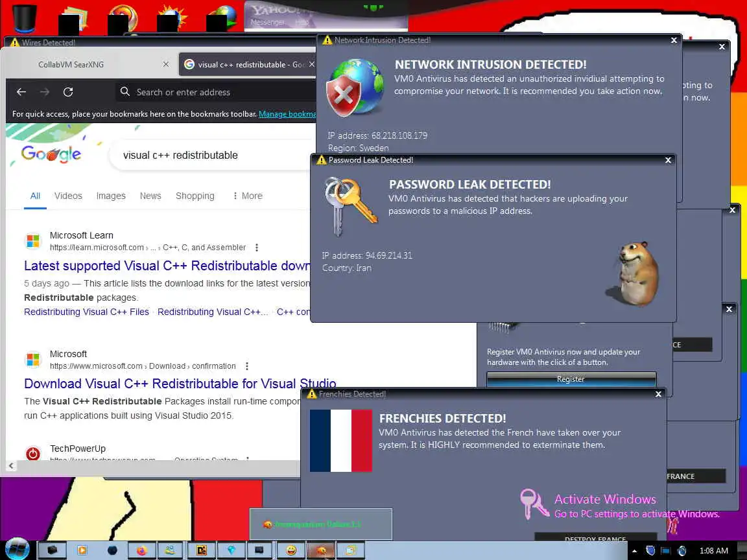The image size is (747, 560).
Task: Click the globe-with-shield Network Intrusion icon
Action: (355, 87)
